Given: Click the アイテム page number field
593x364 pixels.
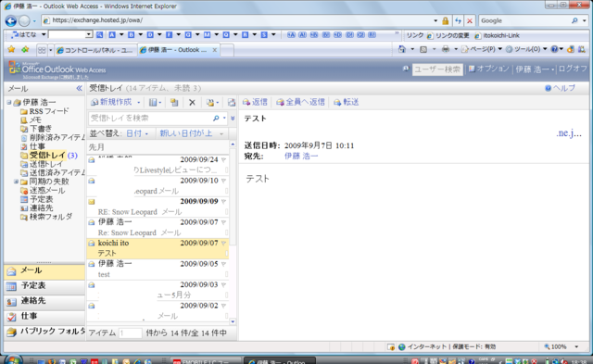Looking at the screenshot, I should coord(130,333).
